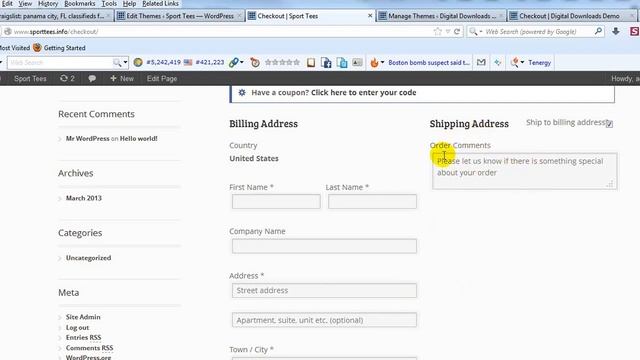
Task: Open the Related Links menu
Action: tap(160, 4)
